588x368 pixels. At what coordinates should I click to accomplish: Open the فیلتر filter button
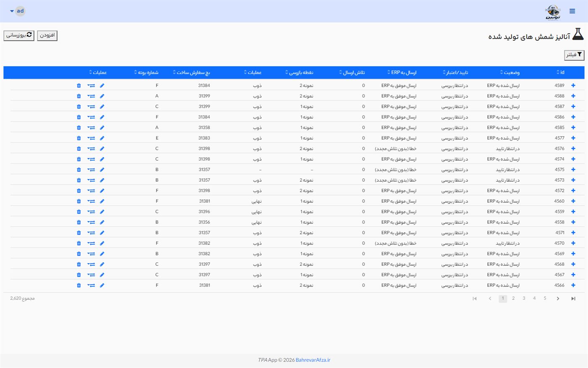(574, 55)
